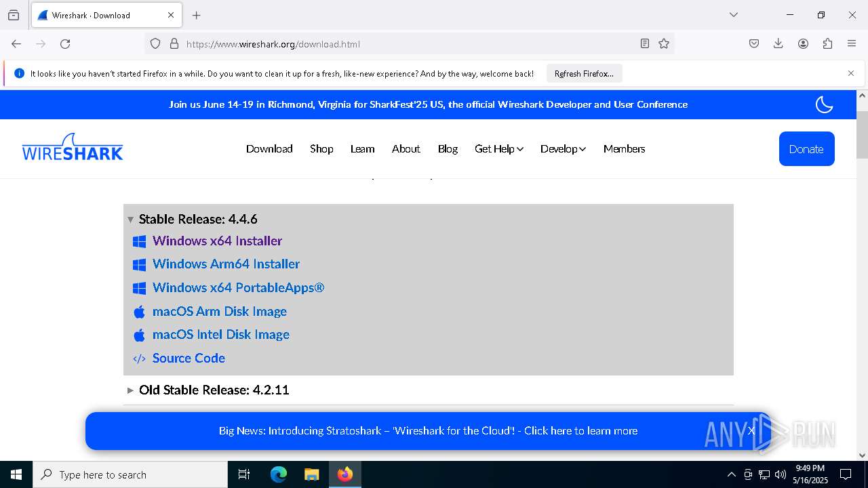Click the scrollbar down arrow
Screen dimensions: 868x488
(862, 455)
